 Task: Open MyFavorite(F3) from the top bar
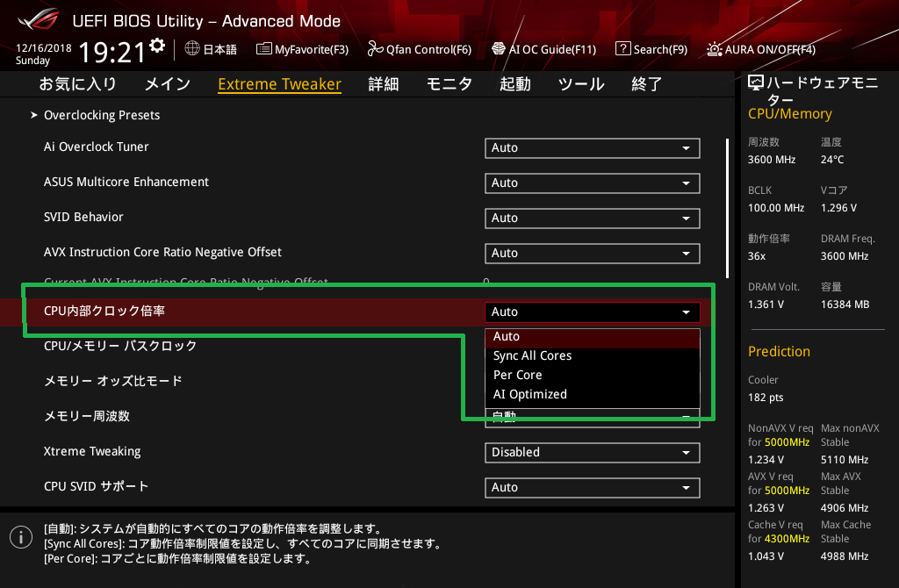302,49
